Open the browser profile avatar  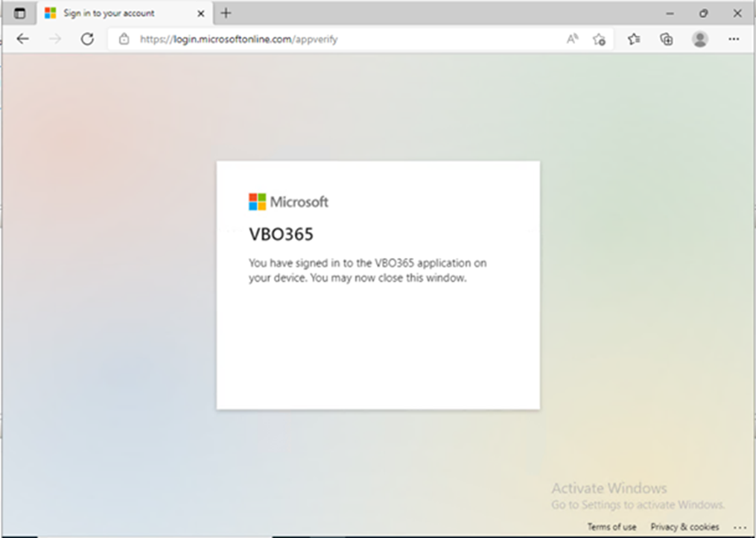pyautogui.click(x=700, y=39)
